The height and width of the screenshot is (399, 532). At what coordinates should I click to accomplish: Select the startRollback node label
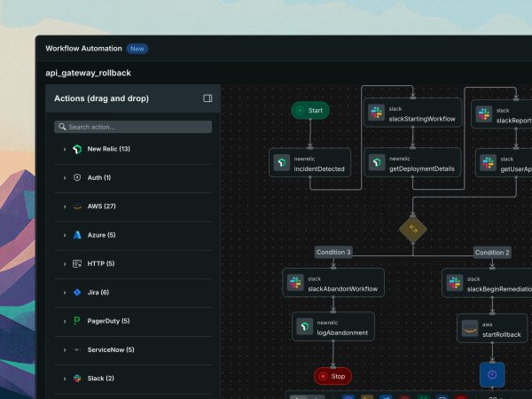pos(502,334)
